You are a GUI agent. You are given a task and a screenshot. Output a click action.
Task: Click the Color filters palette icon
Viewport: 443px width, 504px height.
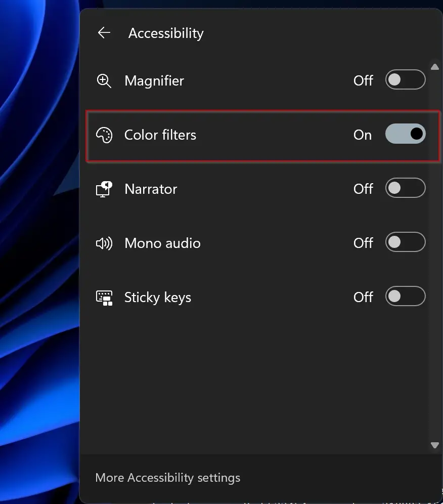coord(104,135)
